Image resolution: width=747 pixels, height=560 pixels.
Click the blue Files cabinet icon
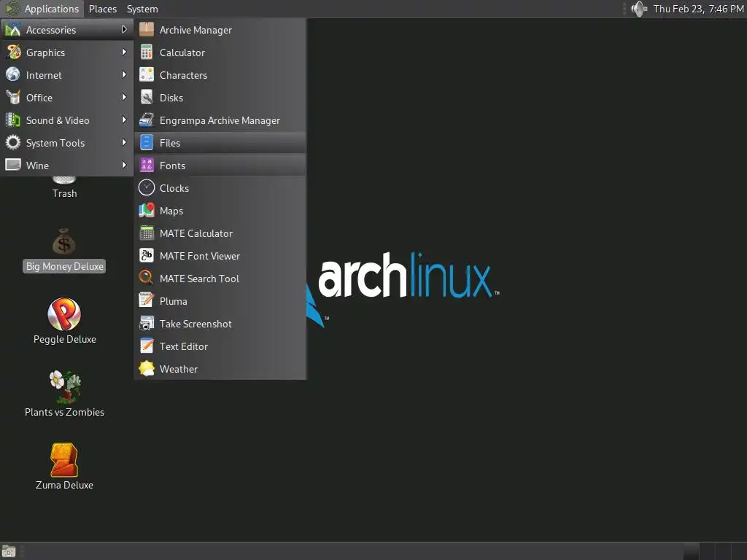click(147, 143)
